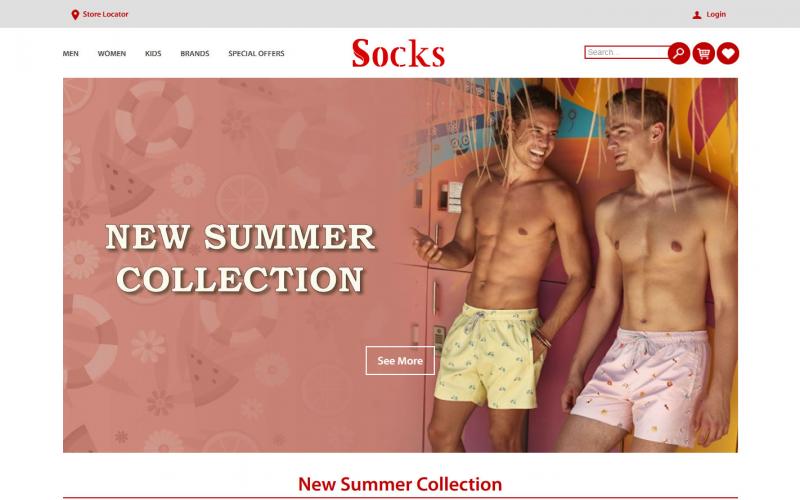The image size is (800, 500).
Task: Click the search magnifier icon button
Action: [x=679, y=53]
